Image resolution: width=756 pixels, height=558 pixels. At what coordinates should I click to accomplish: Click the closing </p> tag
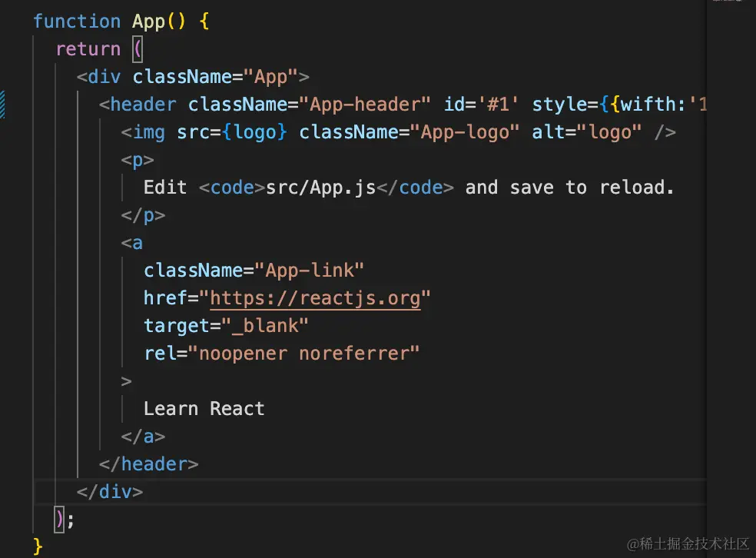pyautogui.click(x=143, y=215)
